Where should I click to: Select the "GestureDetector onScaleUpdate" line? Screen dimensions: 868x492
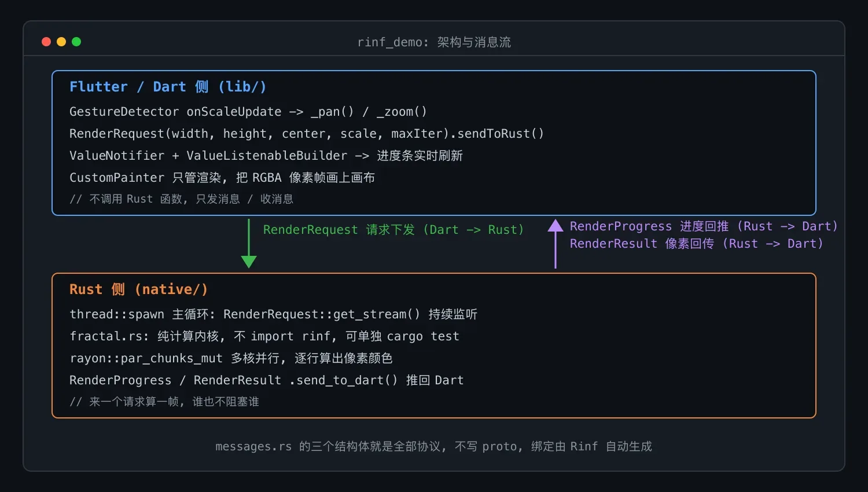pyautogui.click(x=248, y=112)
